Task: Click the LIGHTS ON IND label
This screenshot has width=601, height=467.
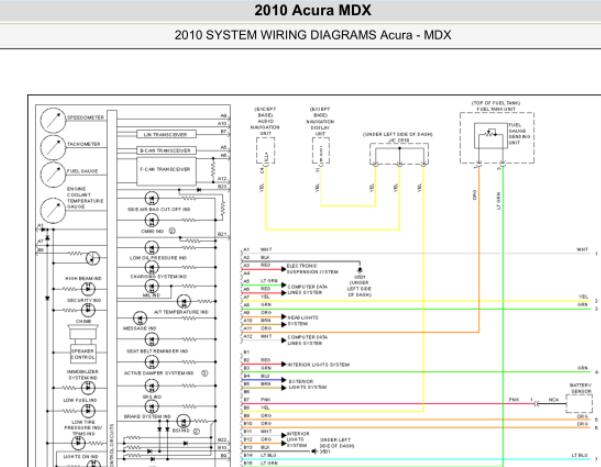Action: [81, 457]
